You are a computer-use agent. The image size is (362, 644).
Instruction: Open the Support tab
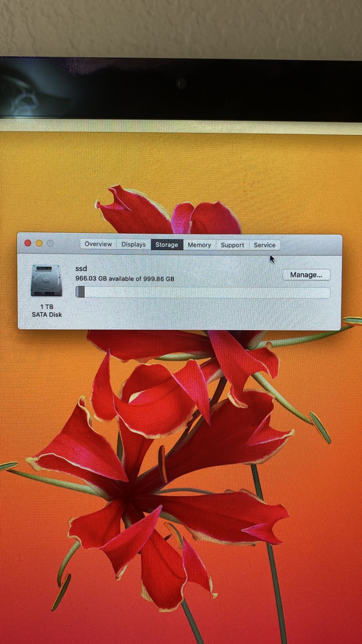click(x=232, y=245)
